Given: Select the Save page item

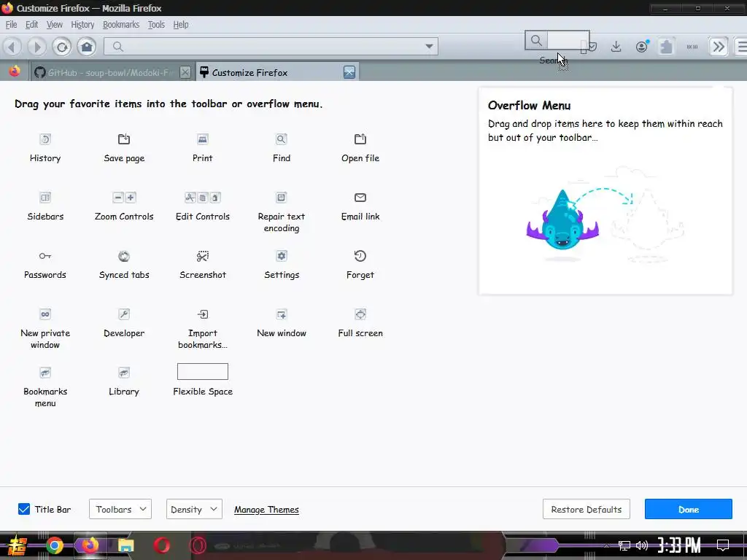Looking at the screenshot, I should click(x=124, y=149).
